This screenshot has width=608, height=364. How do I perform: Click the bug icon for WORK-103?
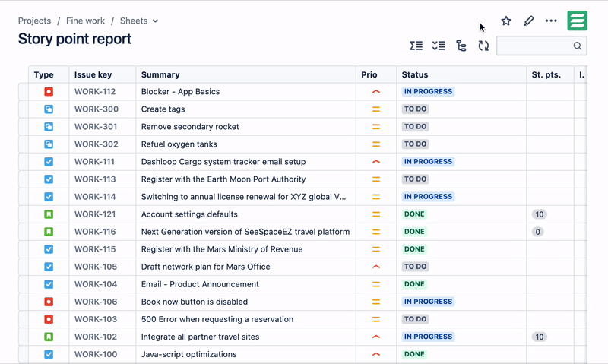tap(49, 319)
